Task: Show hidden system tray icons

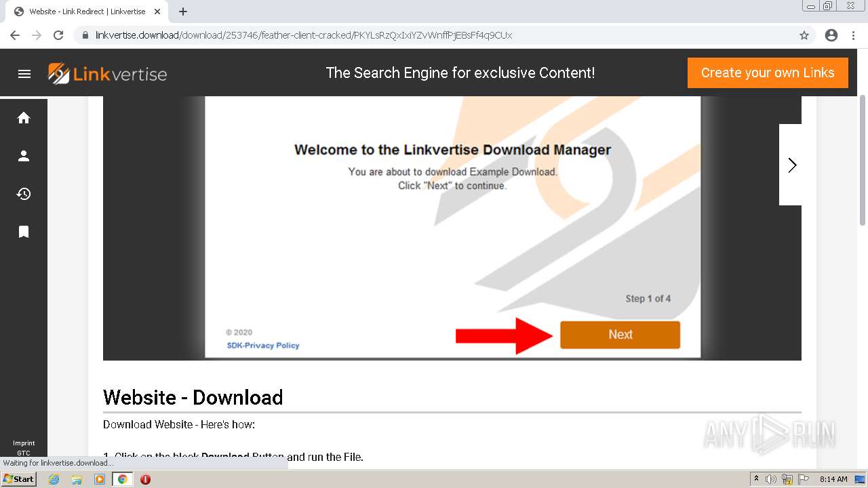Action: (x=756, y=479)
